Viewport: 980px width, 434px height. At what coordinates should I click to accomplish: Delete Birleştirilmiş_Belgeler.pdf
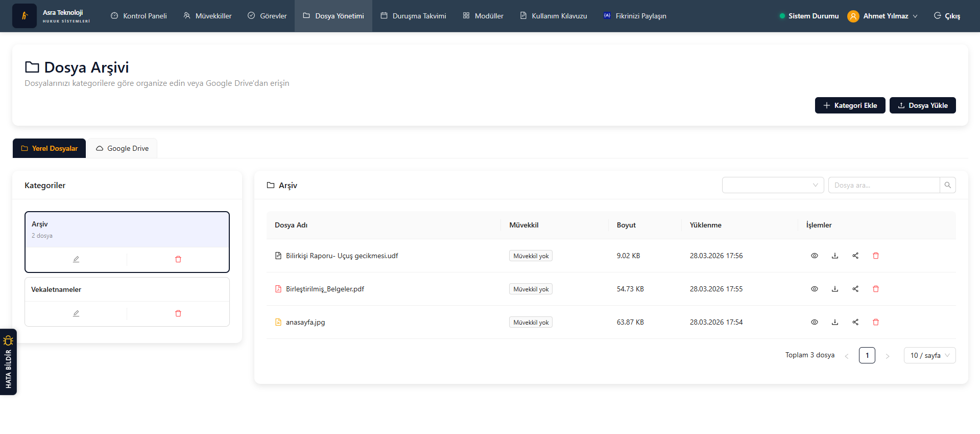876,289
